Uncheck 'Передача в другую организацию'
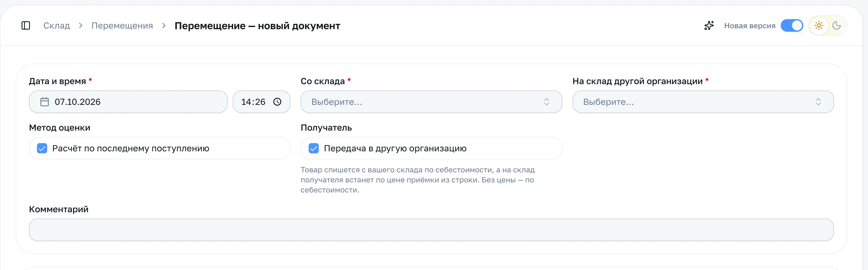The image size is (868, 270). pyautogui.click(x=314, y=148)
